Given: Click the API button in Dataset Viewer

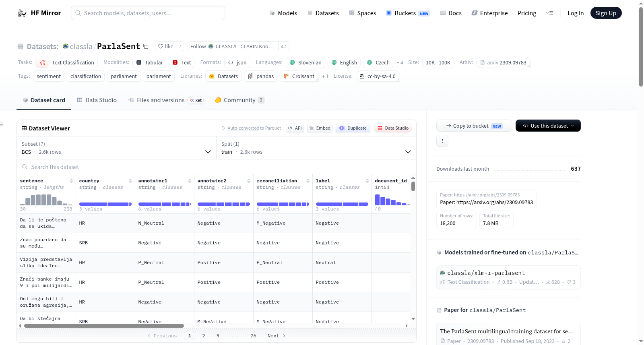Looking at the screenshot, I should (295, 128).
